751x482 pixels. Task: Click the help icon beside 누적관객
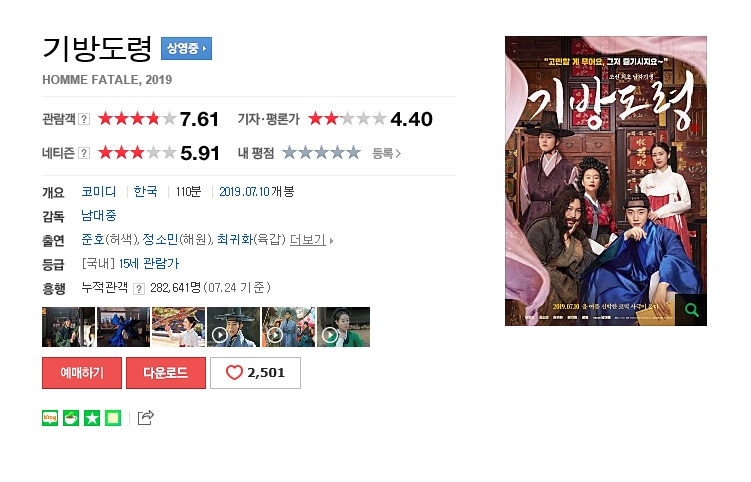(139, 288)
